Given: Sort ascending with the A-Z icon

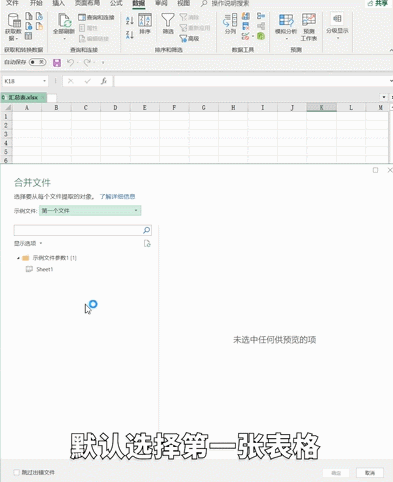Looking at the screenshot, I should point(130,20).
